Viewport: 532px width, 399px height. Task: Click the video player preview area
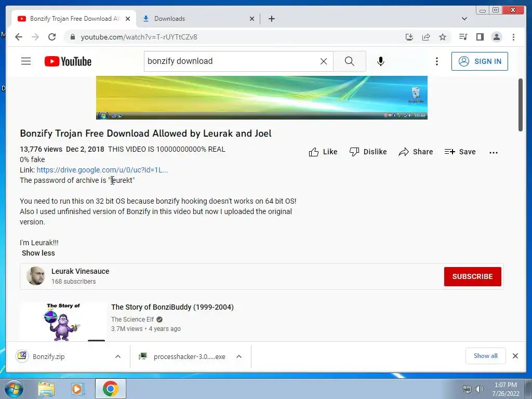pos(262,98)
